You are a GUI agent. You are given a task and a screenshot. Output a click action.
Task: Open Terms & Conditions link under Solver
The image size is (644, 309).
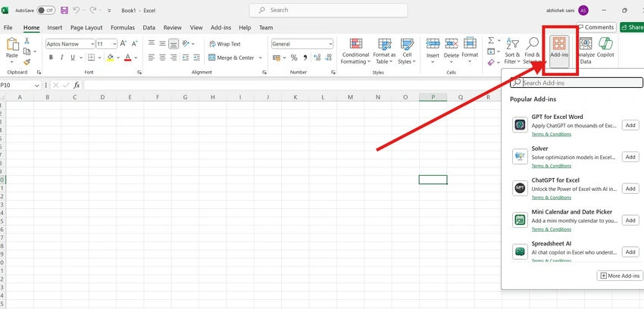pos(551,166)
